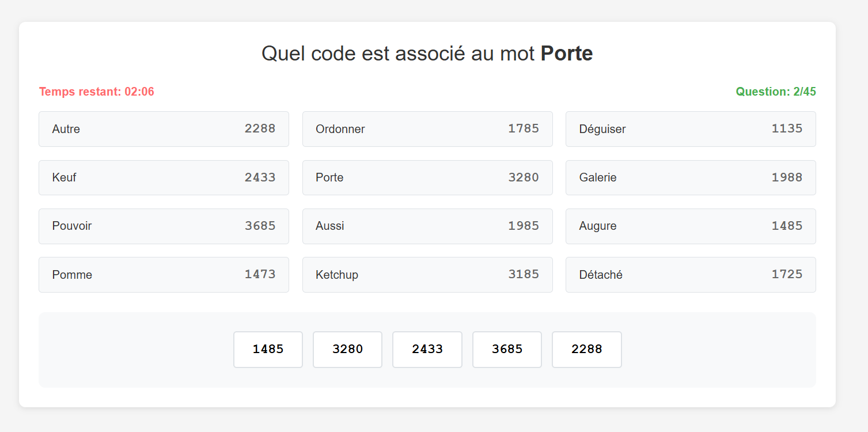Click the Pomme word card

pyautogui.click(x=164, y=275)
